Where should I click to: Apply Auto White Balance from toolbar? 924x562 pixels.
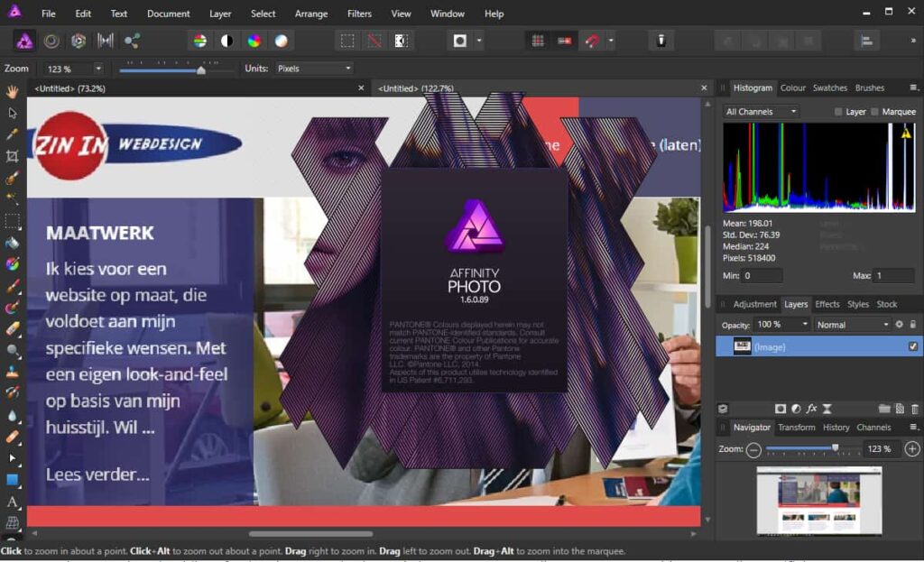(x=282, y=41)
